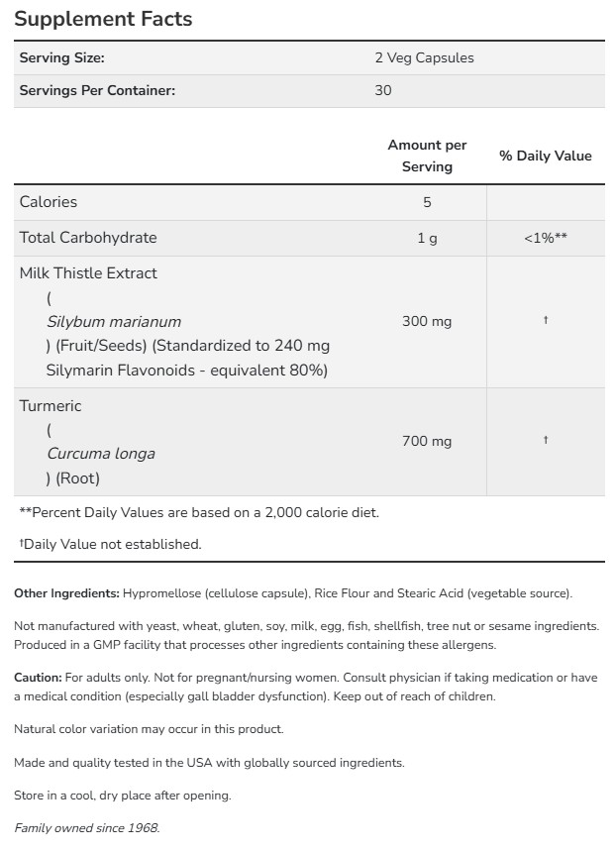Image resolution: width=616 pixels, height=851 pixels.
Task: Select the Curcuma longa italic text
Action: tap(101, 454)
